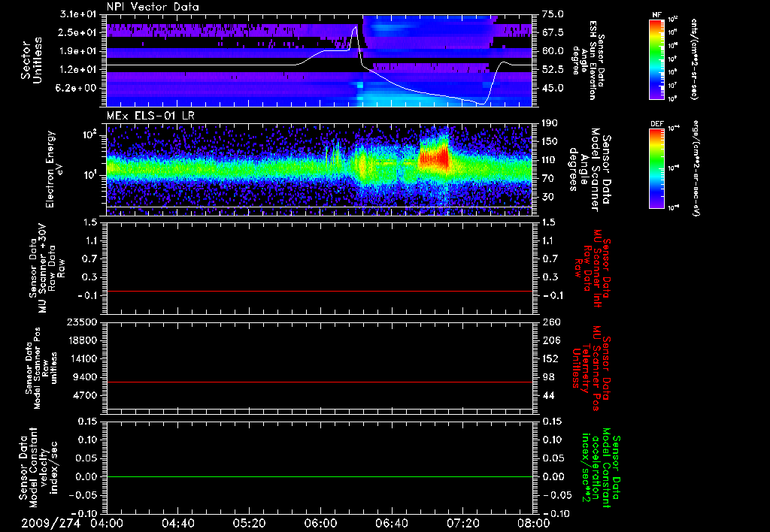Click the 110 scanner angle tick
770x532 pixels.
click(x=550, y=160)
